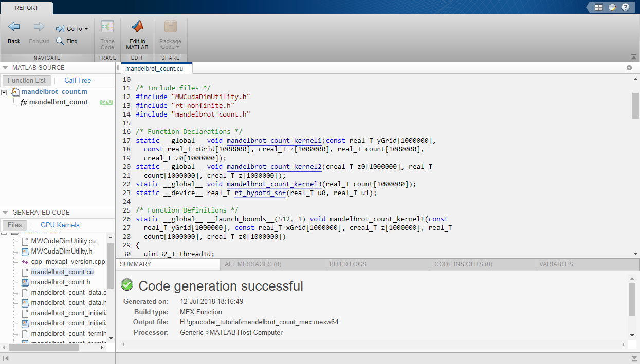Click the layout grid icon in the title bar
Screen dimensions: 640x364
pyautogui.click(x=598, y=7)
